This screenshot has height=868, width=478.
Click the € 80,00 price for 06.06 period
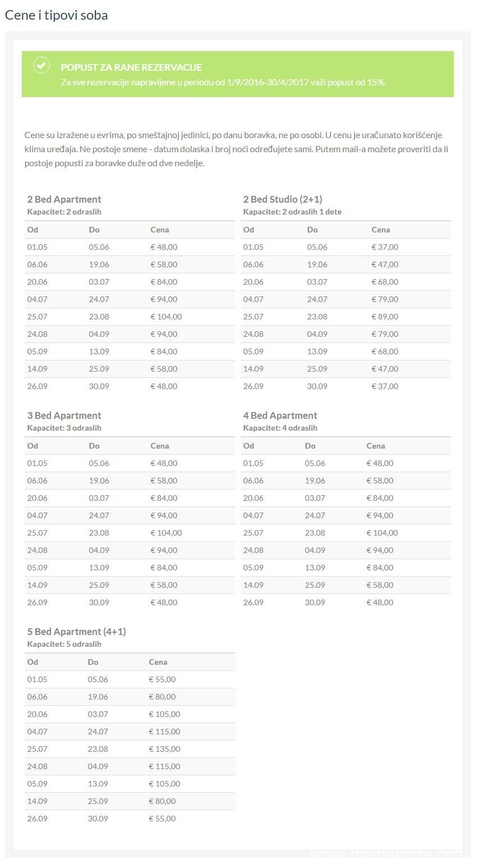tap(162, 697)
